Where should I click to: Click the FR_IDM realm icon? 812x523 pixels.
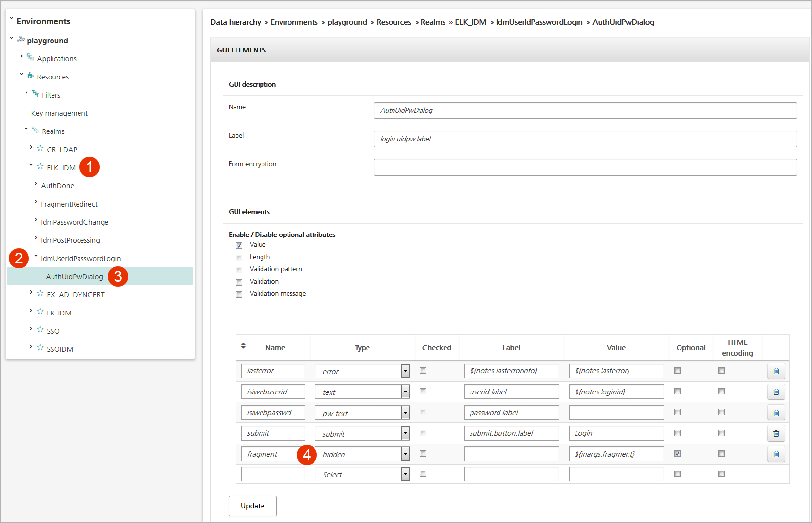coord(40,312)
